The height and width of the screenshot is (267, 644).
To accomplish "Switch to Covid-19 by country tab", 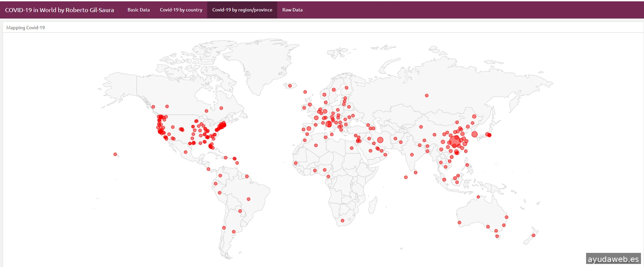I will tap(181, 10).
